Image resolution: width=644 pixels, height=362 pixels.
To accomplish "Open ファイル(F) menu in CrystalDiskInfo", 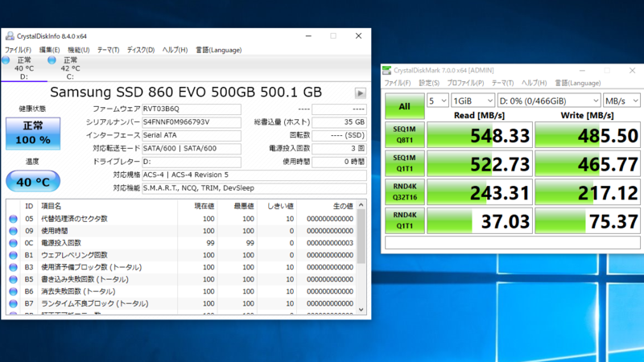I will (18, 50).
